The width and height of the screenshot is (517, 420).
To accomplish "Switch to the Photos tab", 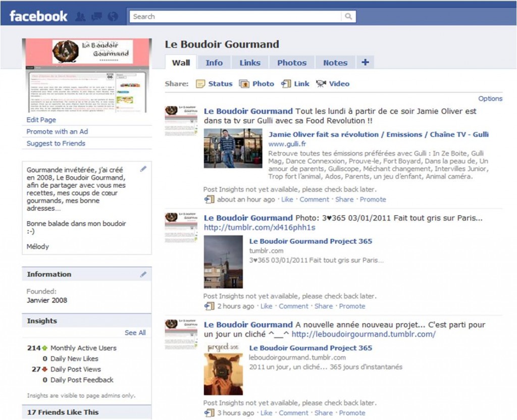I will coord(292,63).
